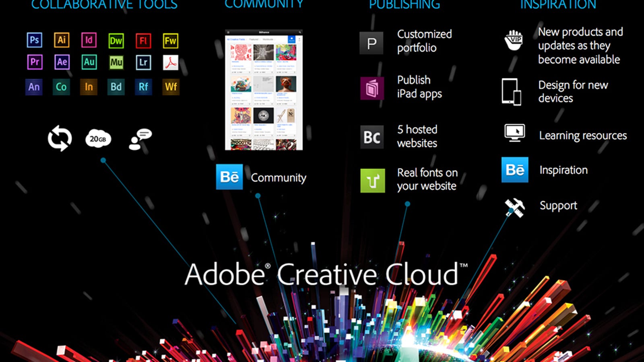Click the Fireworks Fw icon
This screenshot has width=644, height=362.
click(170, 41)
